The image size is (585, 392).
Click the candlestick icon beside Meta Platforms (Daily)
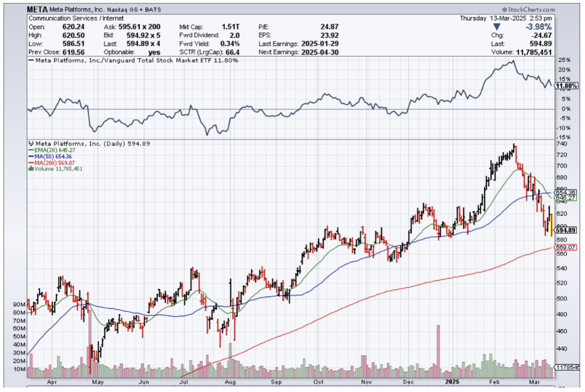point(31,144)
